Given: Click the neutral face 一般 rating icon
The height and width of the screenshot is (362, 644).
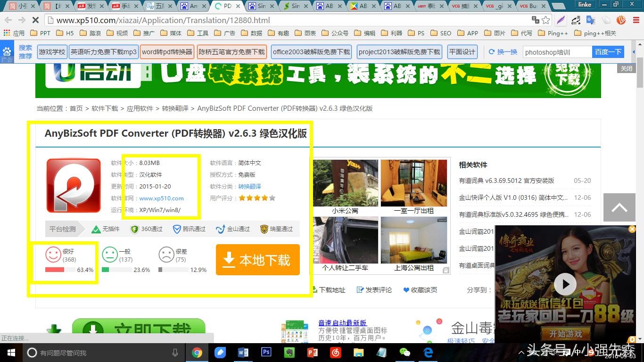Looking at the screenshot, I should pos(110,255).
